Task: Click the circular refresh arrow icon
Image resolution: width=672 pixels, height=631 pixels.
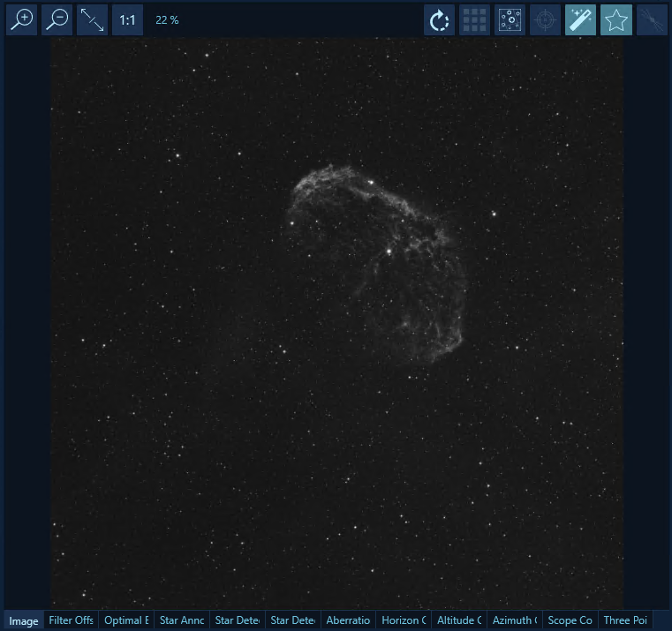Action: 439,19
